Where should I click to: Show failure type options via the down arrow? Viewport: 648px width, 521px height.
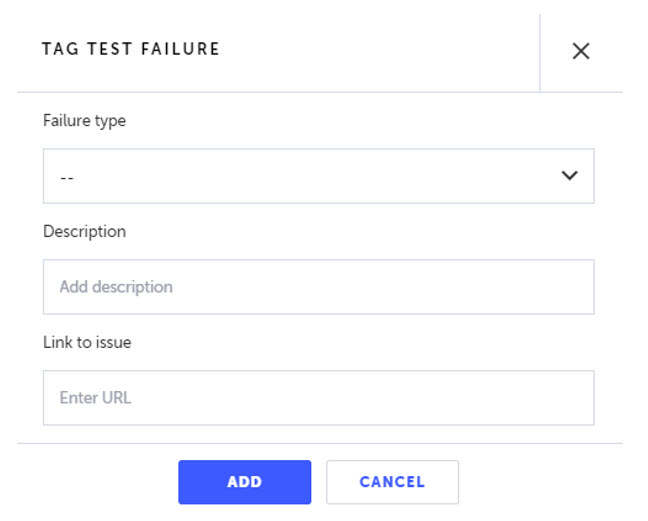coord(569,176)
